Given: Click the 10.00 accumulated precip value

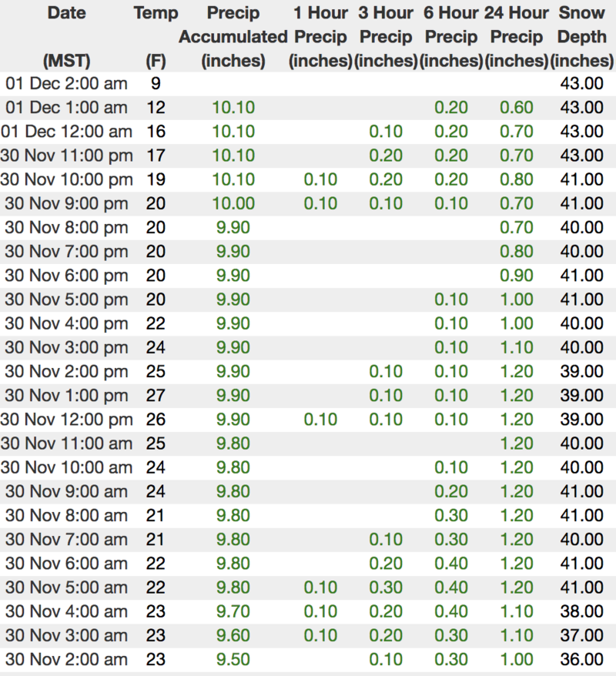Looking at the screenshot, I should click(233, 204).
